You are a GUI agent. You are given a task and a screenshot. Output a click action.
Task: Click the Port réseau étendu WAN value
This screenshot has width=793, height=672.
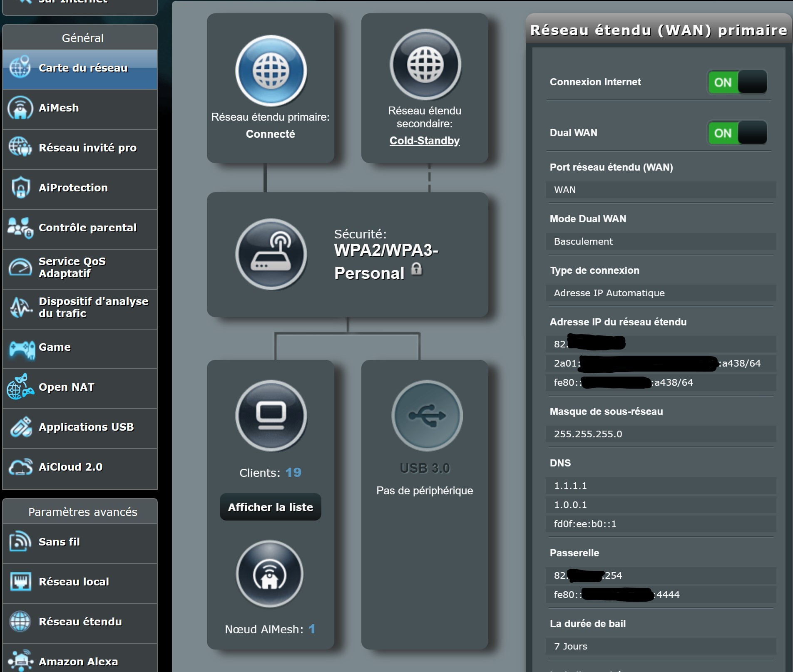click(x=661, y=190)
